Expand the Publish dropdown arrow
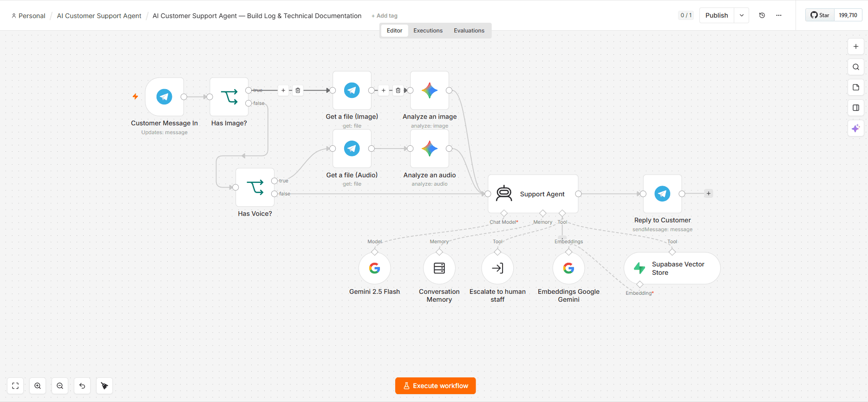Viewport: 868px width, 402px height. point(742,15)
